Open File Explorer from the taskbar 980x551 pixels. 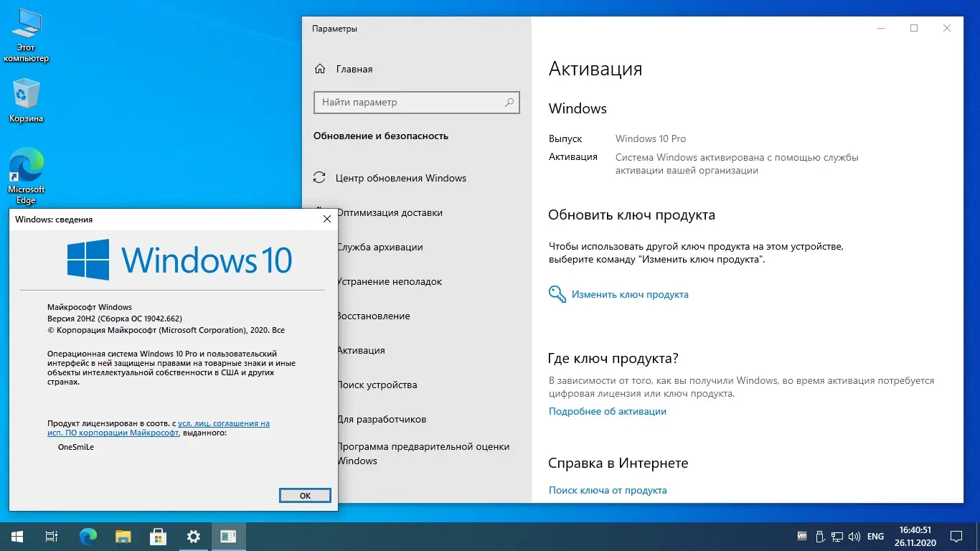(123, 536)
